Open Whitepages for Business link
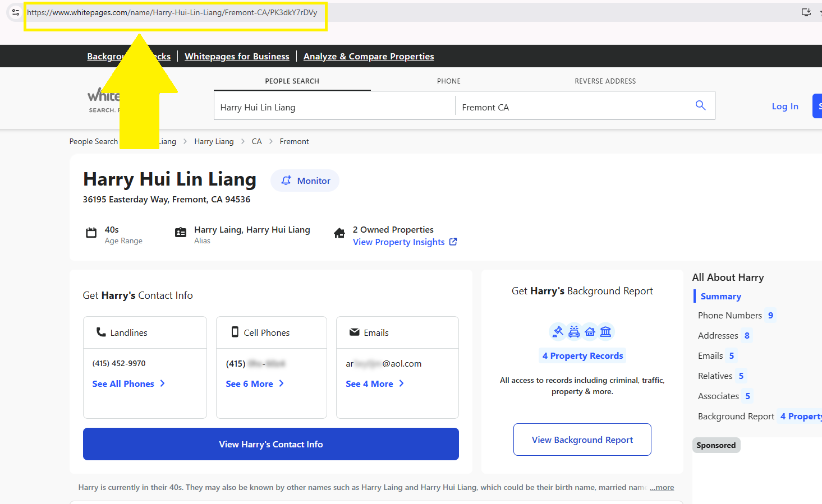The height and width of the screenshot is (504, 822). tap(237, 56)
